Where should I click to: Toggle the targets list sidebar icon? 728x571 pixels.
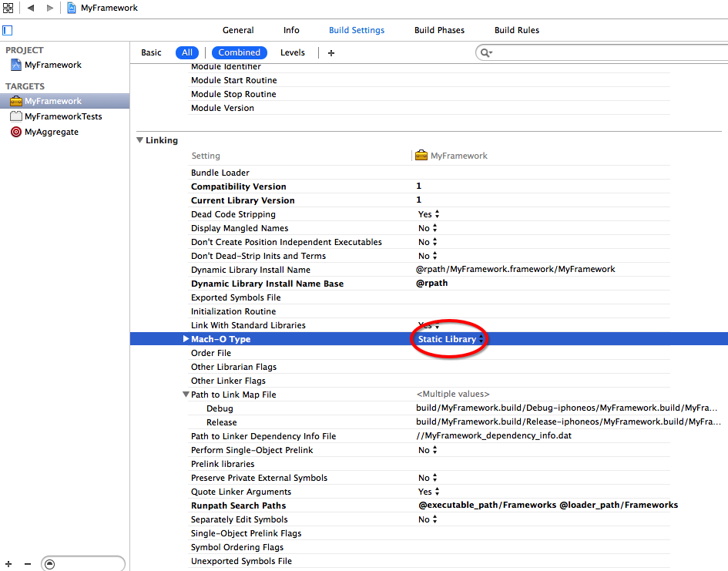[x=8, y=31]
